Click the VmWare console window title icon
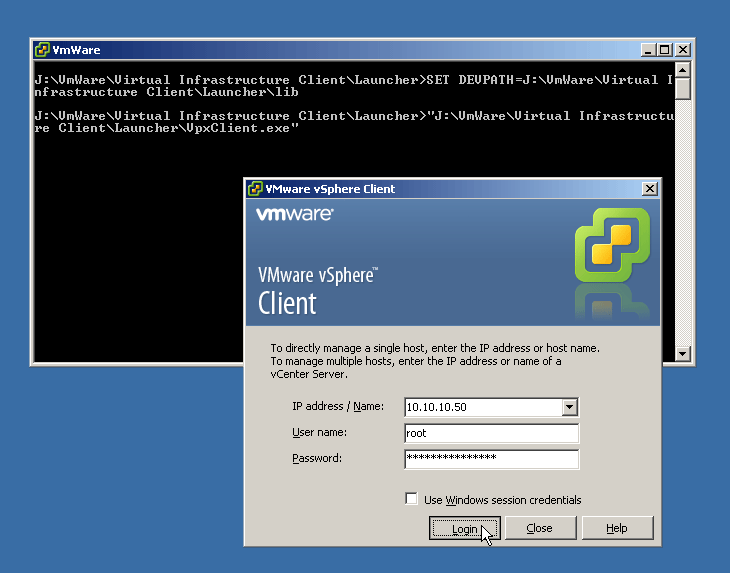The image size is (730, 573). click(x=42, y=49)
